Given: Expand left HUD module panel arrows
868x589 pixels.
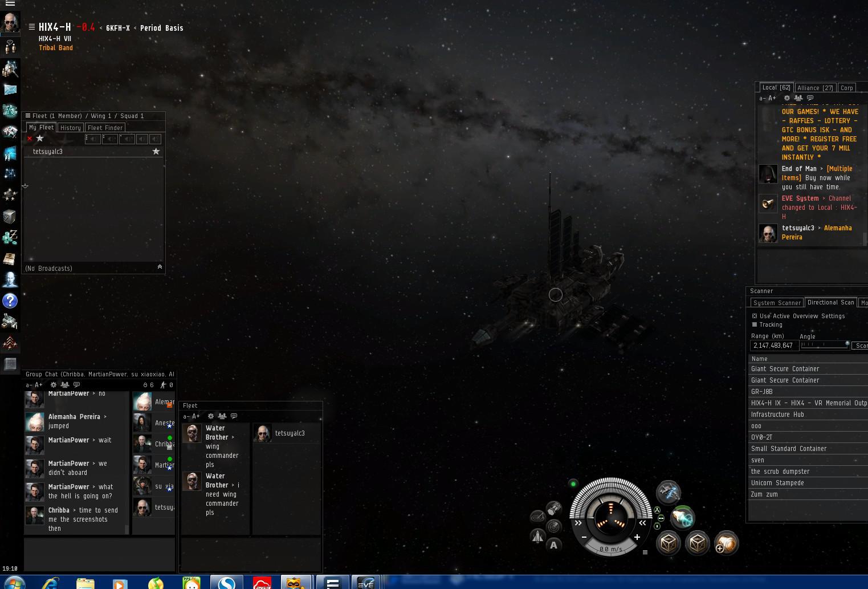Looking at the screenshot, I should click(578, 523).
